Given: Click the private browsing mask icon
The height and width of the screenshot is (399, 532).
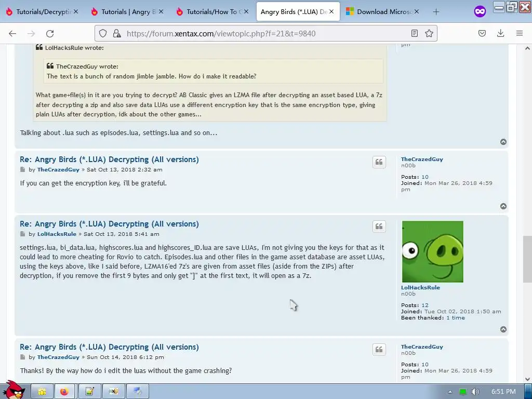Looking at the screenshot, I should tap(480, 11).
